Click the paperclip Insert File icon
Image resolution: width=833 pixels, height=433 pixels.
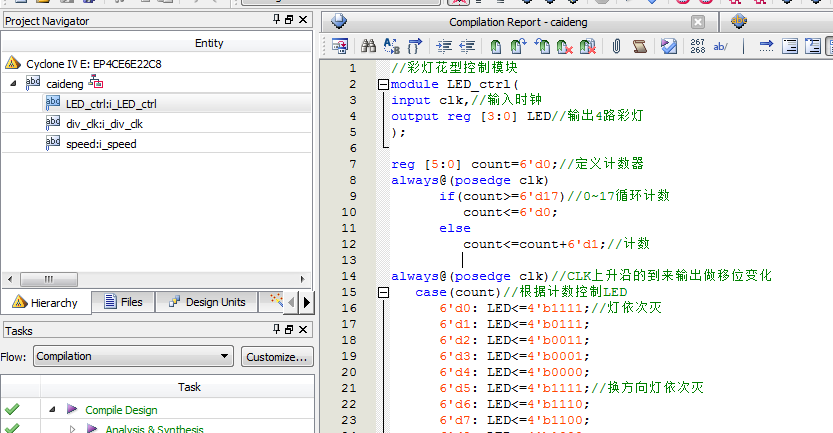click(x=617, y=46)
